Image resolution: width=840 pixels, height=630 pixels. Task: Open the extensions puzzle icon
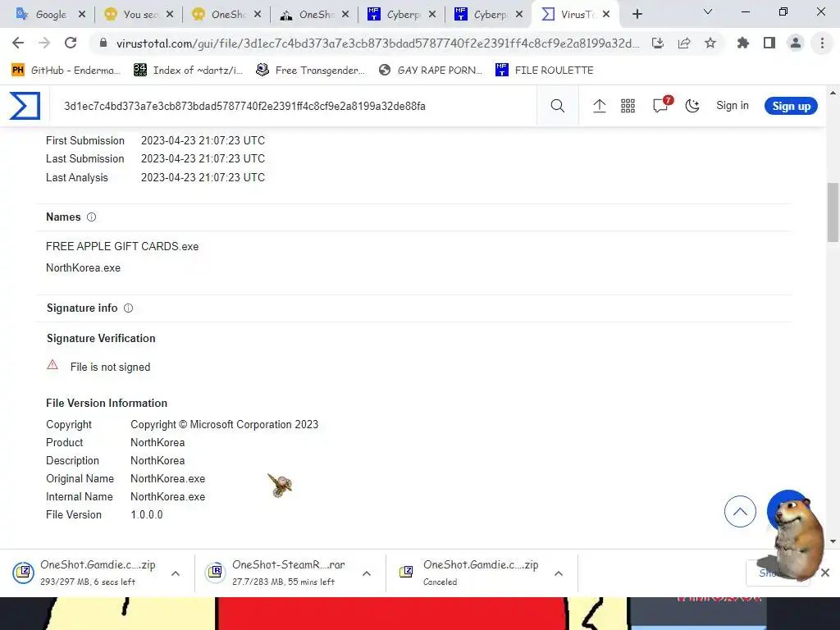coord(743,43)
